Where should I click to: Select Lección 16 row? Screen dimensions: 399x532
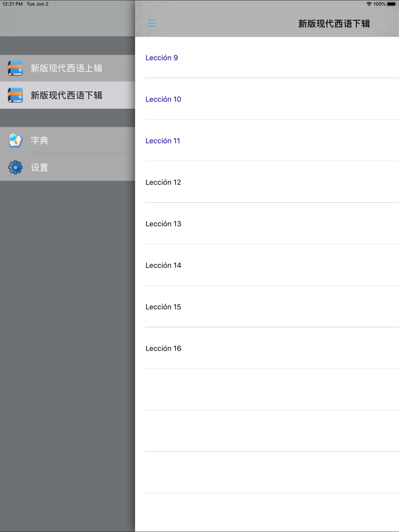coord(267,348)
